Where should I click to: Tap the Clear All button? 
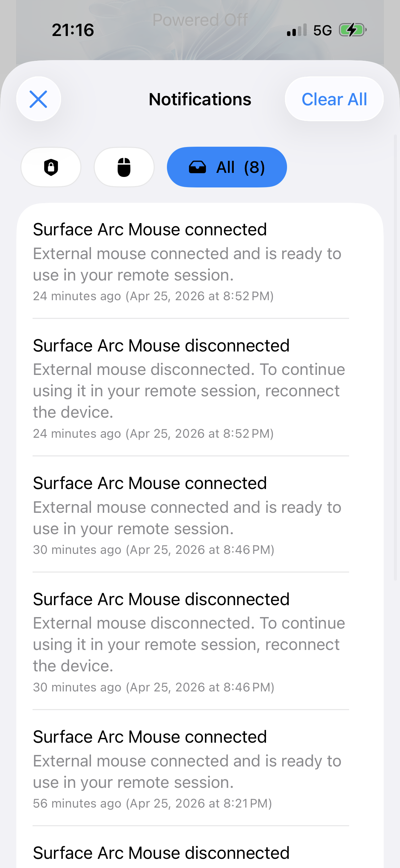[x=334, y=99]
